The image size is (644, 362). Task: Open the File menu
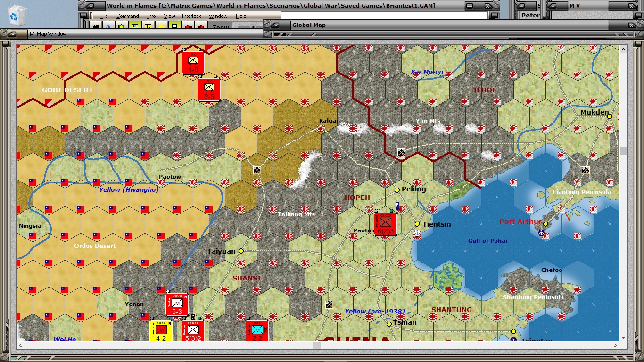(104, 16)
